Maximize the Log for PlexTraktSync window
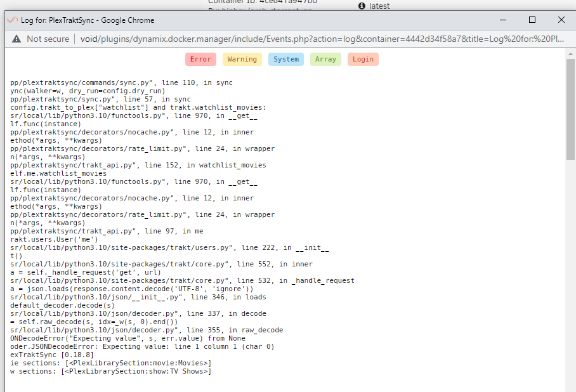This screenshot has width=576, height=392. tap(532, 20)
